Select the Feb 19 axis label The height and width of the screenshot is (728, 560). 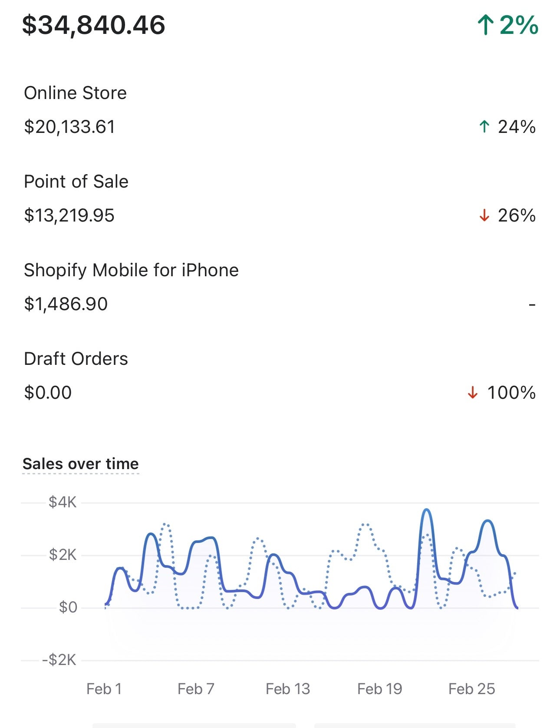tap(380, 689)
